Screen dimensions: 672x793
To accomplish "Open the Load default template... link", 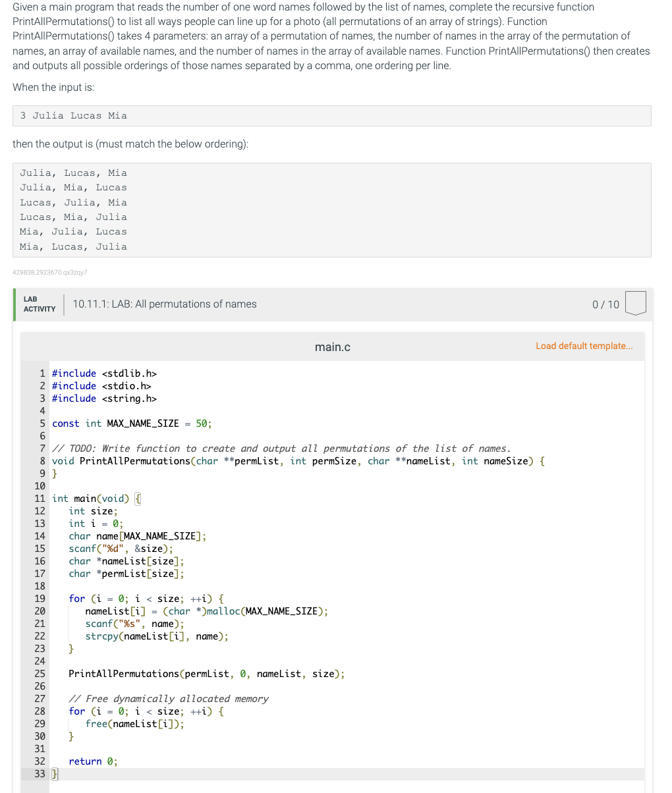I will 584,346.
